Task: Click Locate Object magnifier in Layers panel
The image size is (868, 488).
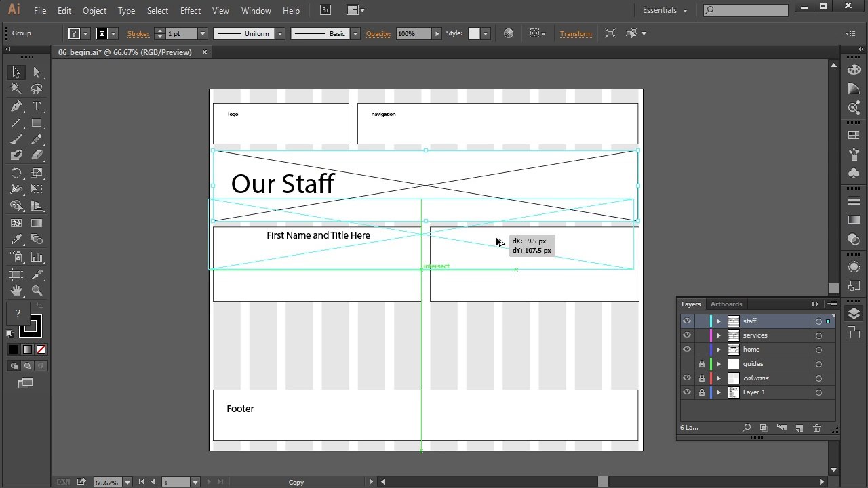Action: pos(747,428)
